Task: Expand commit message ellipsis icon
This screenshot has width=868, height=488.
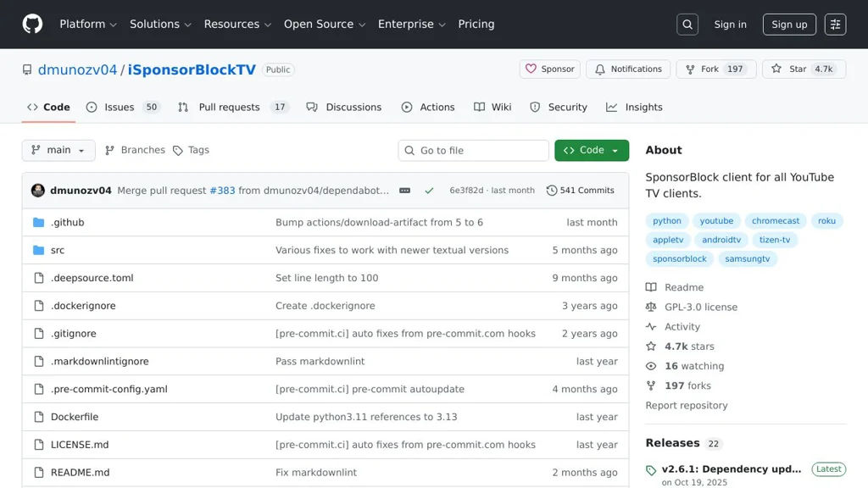Action: [x=404, y=191]
